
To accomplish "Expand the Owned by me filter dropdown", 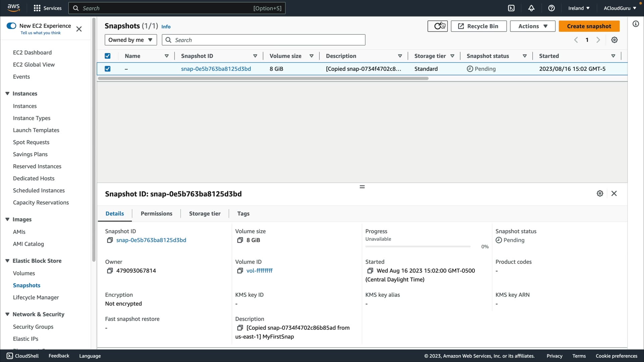I will coord(130,40).
